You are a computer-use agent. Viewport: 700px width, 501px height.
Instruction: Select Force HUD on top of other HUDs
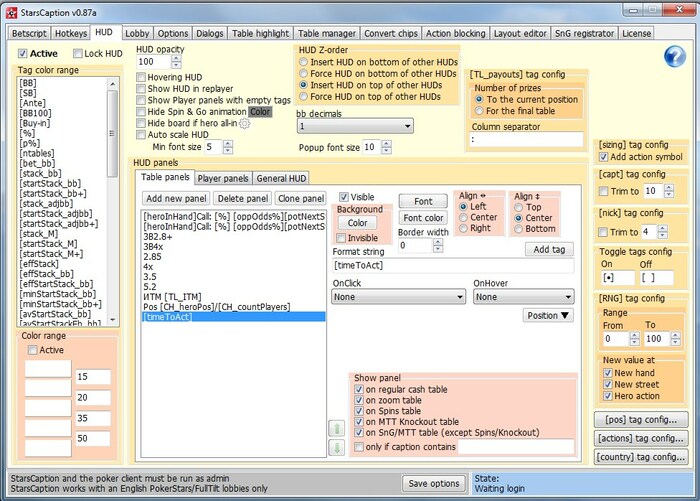pyautogui.click(x=304, y=96)
